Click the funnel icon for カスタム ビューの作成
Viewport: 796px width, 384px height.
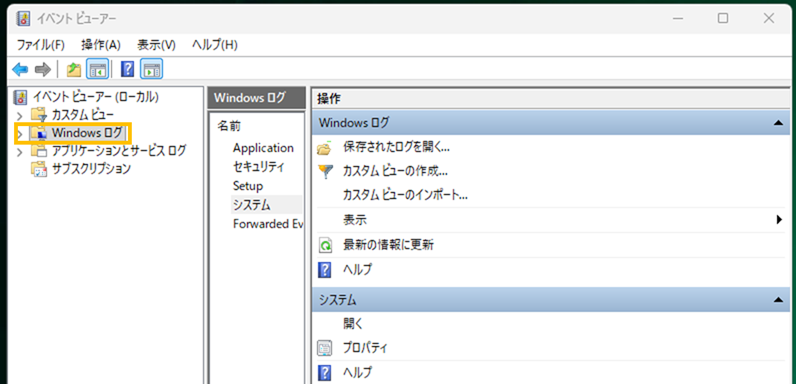pos(325,172)
